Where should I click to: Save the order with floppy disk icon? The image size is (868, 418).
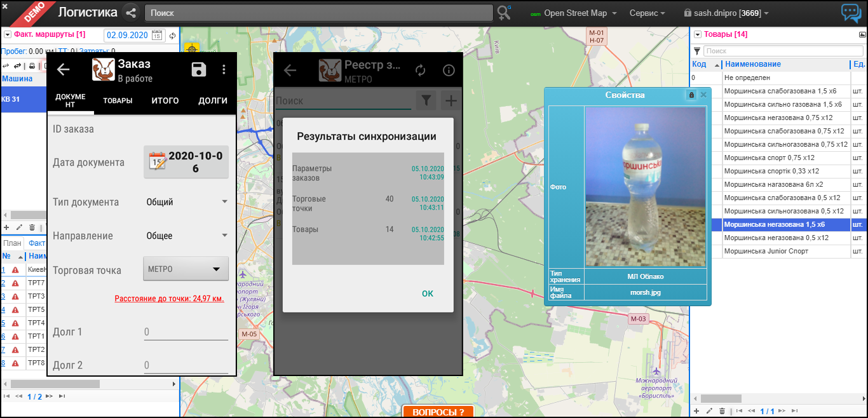199,70
